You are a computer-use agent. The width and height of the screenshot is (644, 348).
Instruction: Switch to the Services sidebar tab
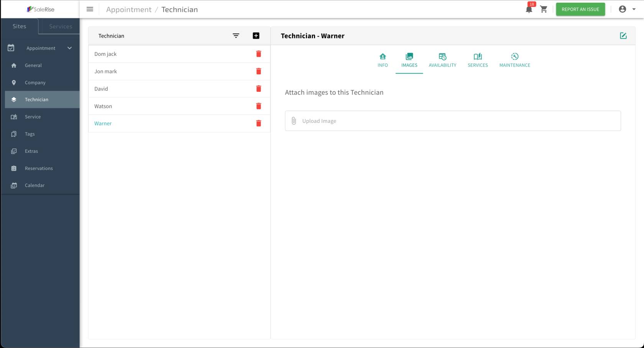[x=61, y=26]
